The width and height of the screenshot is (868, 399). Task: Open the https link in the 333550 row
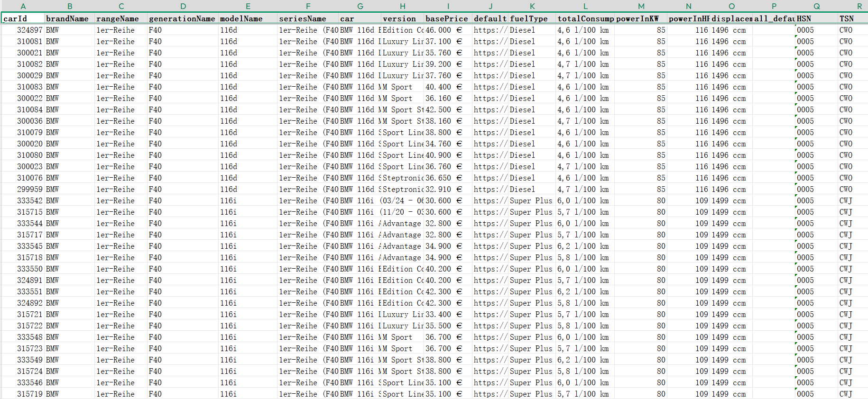[x=490, y=269]
